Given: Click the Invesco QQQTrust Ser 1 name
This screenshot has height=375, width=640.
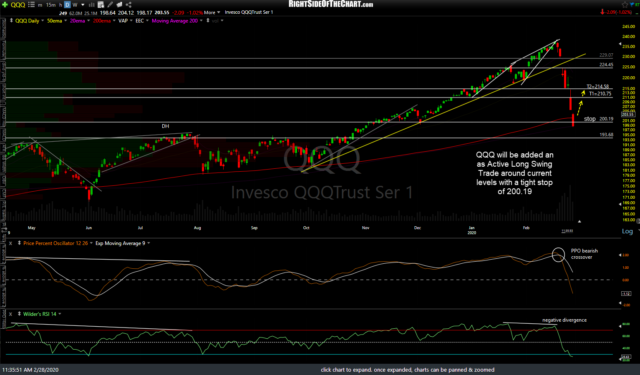Looking at the screenshot, I should point(249,13).
